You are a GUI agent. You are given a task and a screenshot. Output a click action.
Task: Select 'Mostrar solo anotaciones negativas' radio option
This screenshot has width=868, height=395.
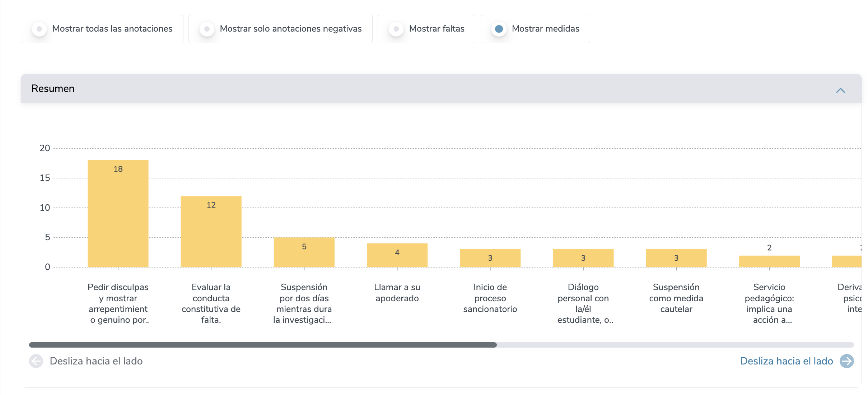coord(207,29)
